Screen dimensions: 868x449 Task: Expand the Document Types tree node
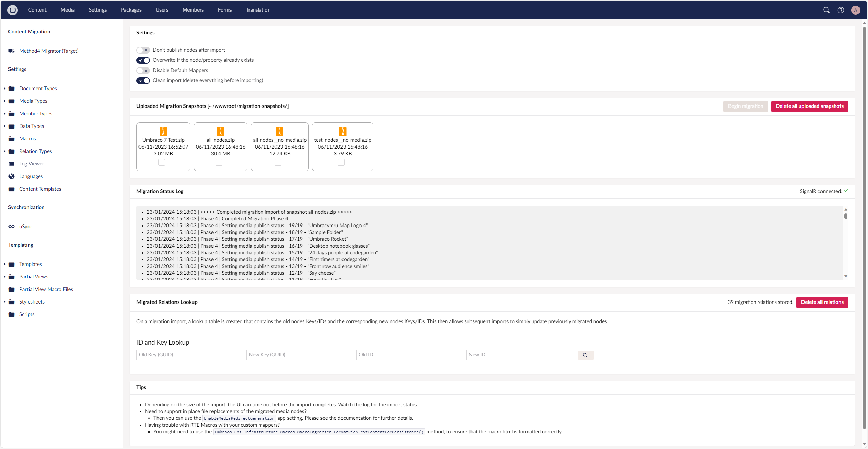click(4, 89)
